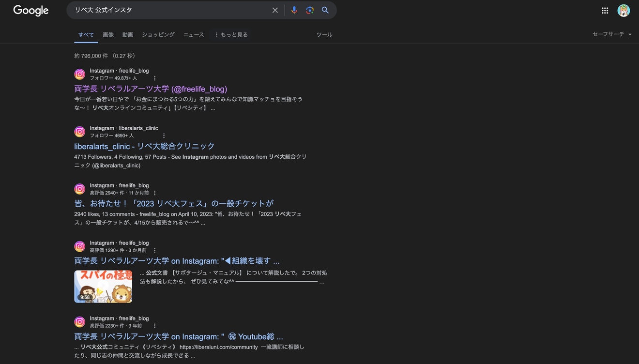Click Instagram icon of 組織を壊す result

click(x=80, y=246)
